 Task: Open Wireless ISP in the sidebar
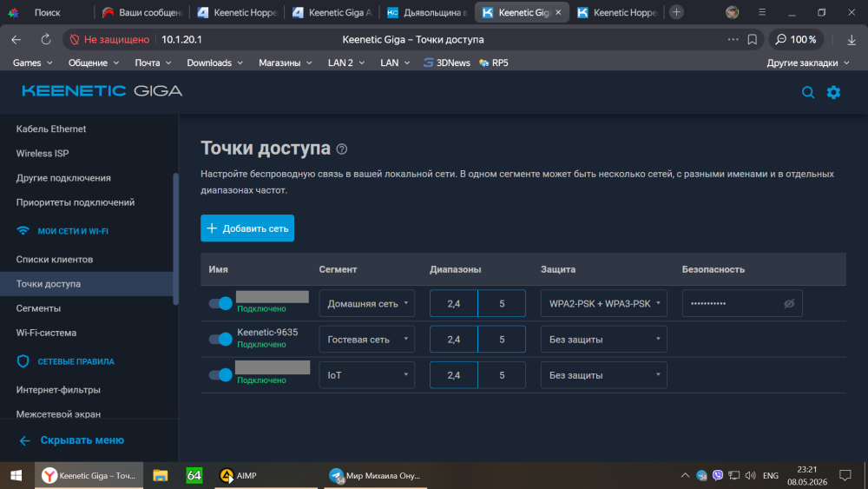point(42,154)
